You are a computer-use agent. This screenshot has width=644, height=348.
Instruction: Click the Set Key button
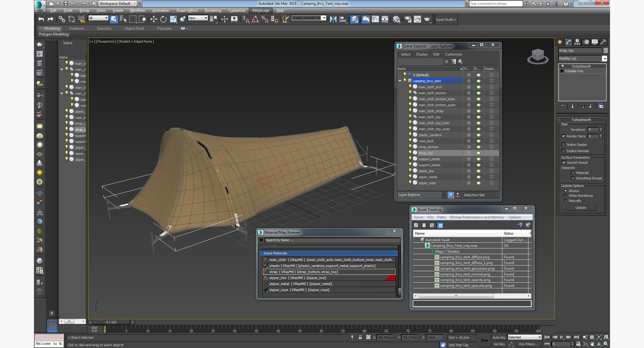499,344
